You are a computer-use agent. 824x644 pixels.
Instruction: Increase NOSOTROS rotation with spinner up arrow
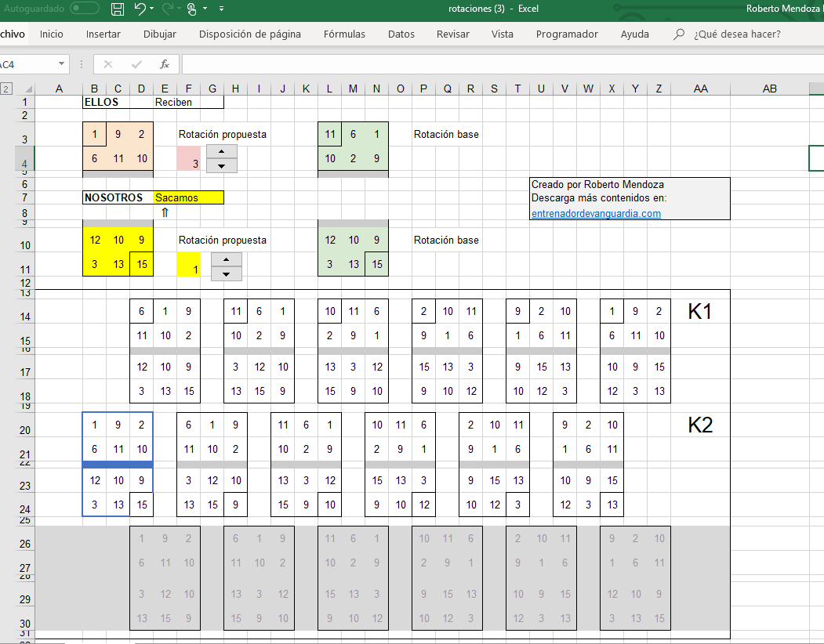pos(227,259)
